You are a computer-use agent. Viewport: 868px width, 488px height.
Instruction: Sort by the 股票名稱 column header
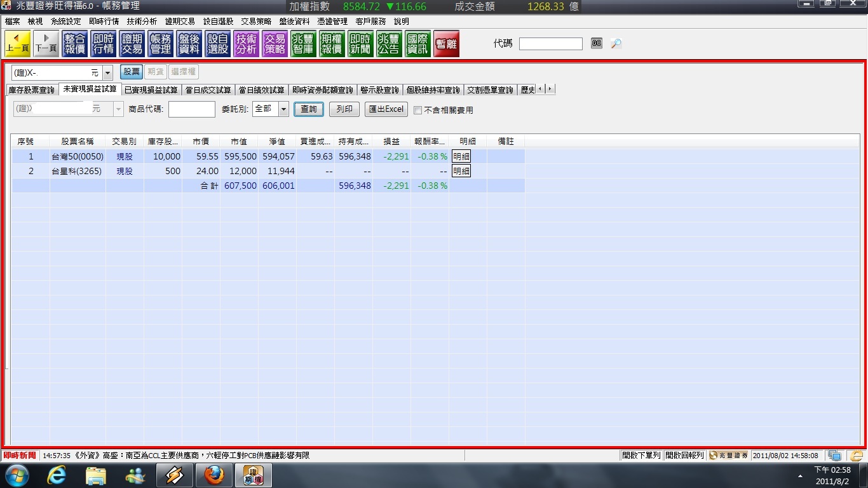point(78,141)
